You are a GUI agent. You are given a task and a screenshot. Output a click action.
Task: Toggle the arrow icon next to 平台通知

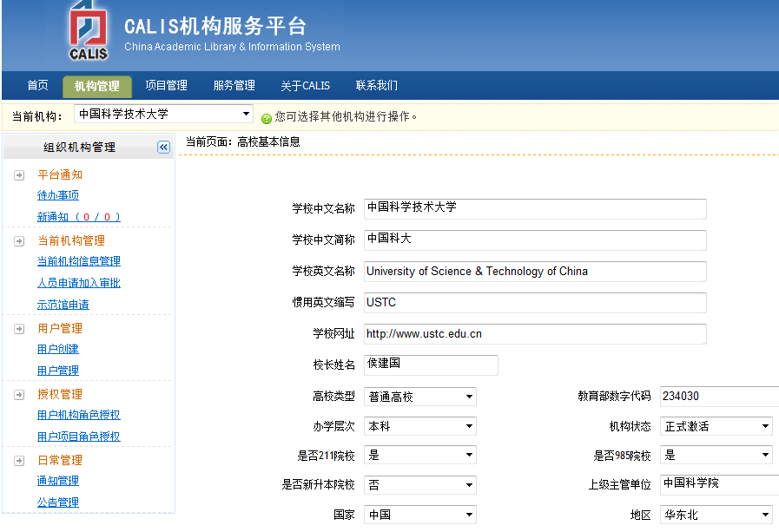19,175
